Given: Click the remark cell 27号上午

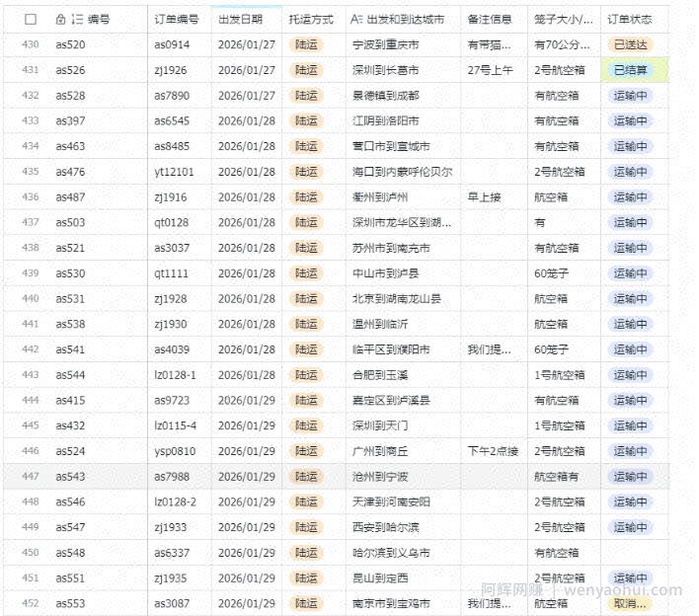Looking at the screenshot, I should 490,70.
